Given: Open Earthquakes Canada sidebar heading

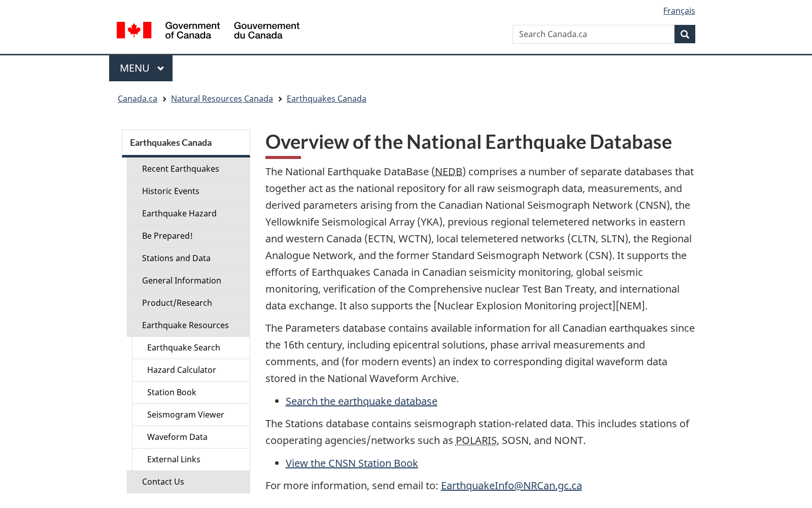Looking at the screenshot, I should point(186,143).
